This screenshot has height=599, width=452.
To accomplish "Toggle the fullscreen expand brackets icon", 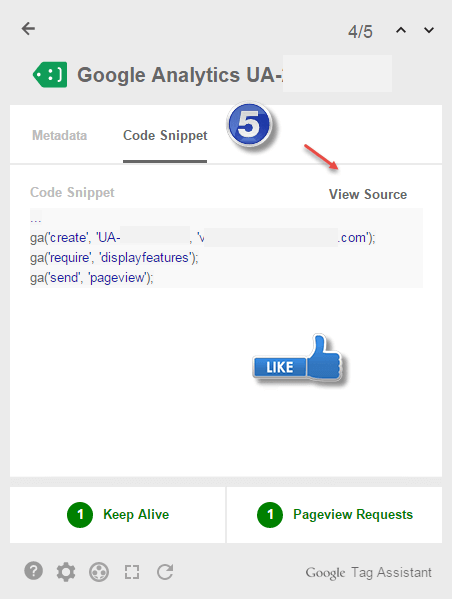I will click(x=132, y=572).
